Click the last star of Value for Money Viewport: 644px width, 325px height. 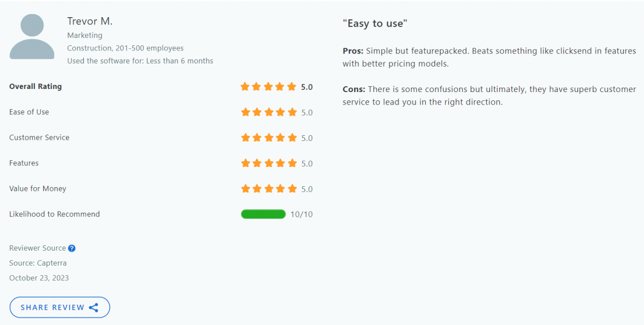click(x=292, y=188)
